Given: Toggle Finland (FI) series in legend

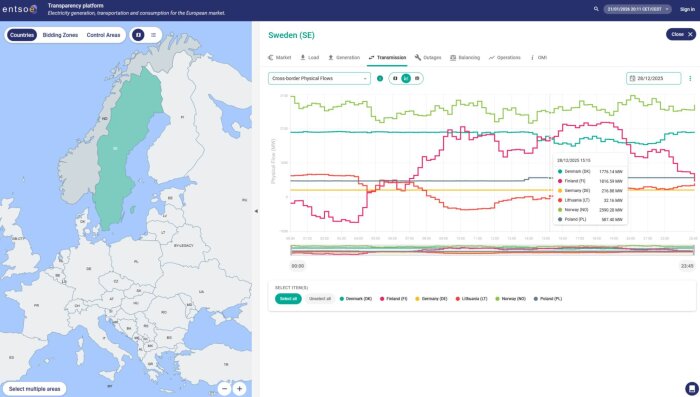Looking at the screenshot, I should [393, 299].
